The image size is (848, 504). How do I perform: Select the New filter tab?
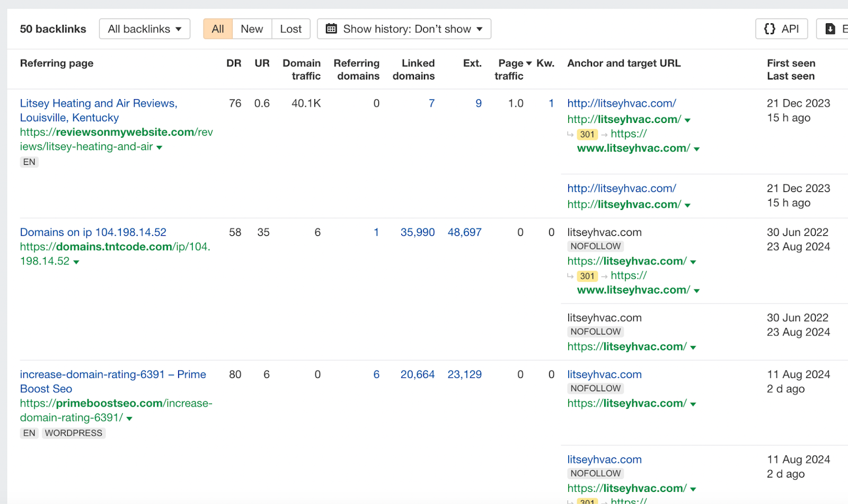coord(252,29)
